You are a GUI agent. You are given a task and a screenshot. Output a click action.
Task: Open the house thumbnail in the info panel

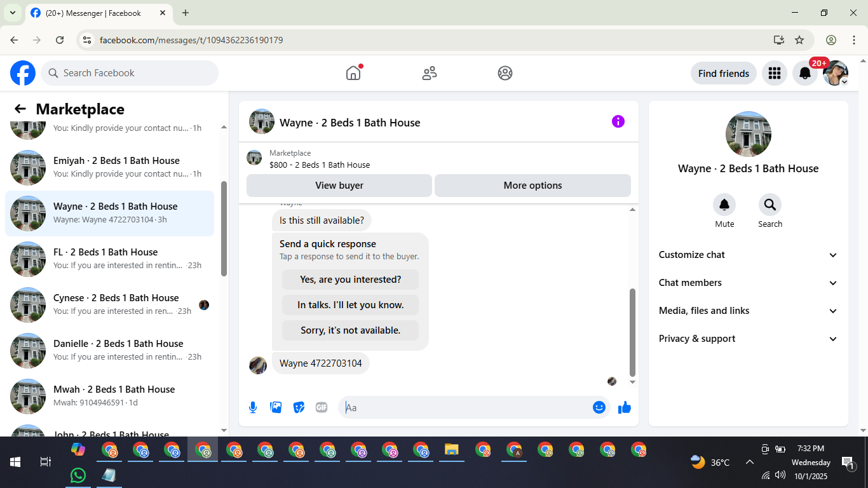[x=749, y=134]
